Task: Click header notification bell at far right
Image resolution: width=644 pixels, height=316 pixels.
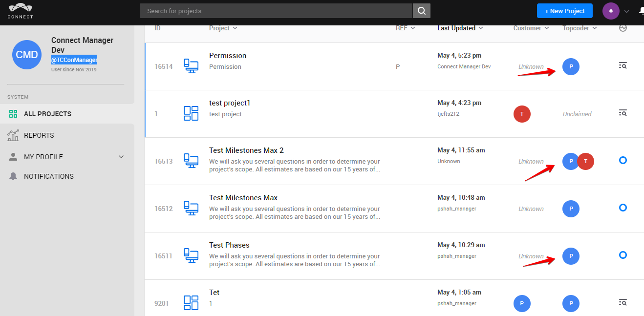Action: coord(641,11)
